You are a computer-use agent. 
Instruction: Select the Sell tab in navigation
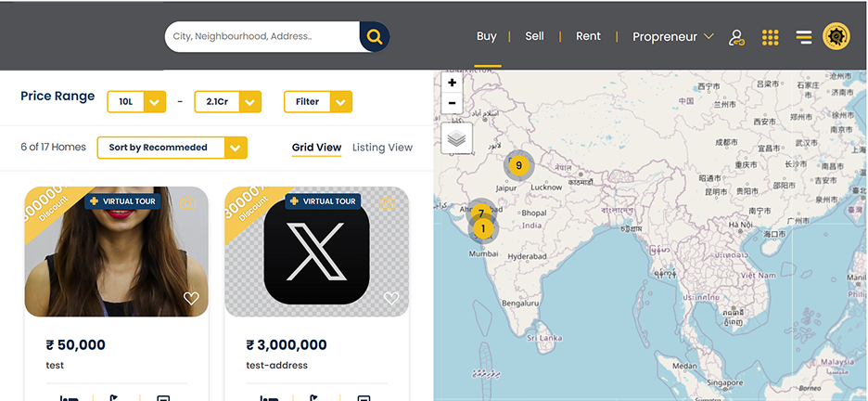(534, 36)
